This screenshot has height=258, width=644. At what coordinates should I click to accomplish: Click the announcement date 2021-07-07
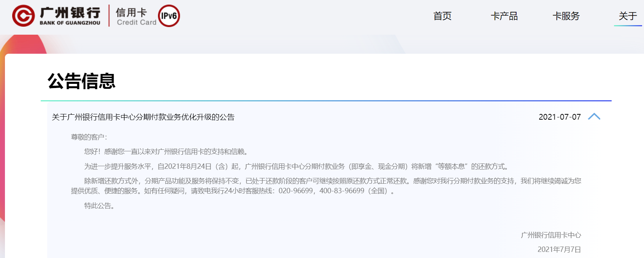click(560, 117)
